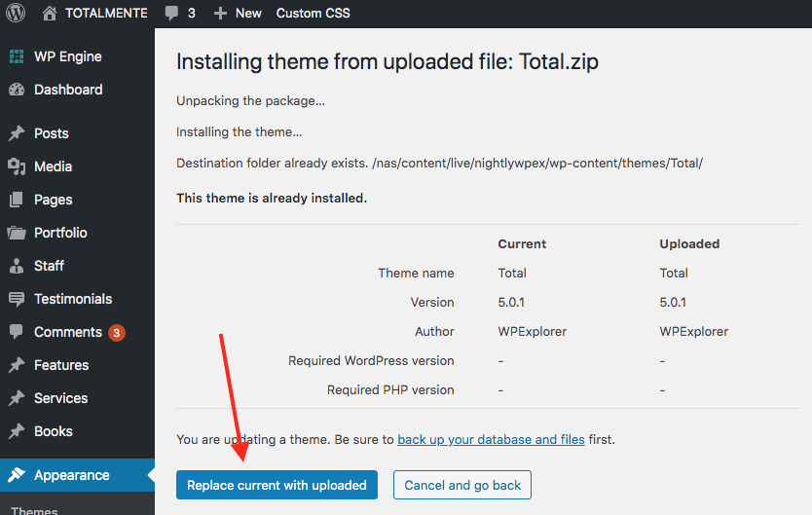Click the Staff person icon

[17, 266]
